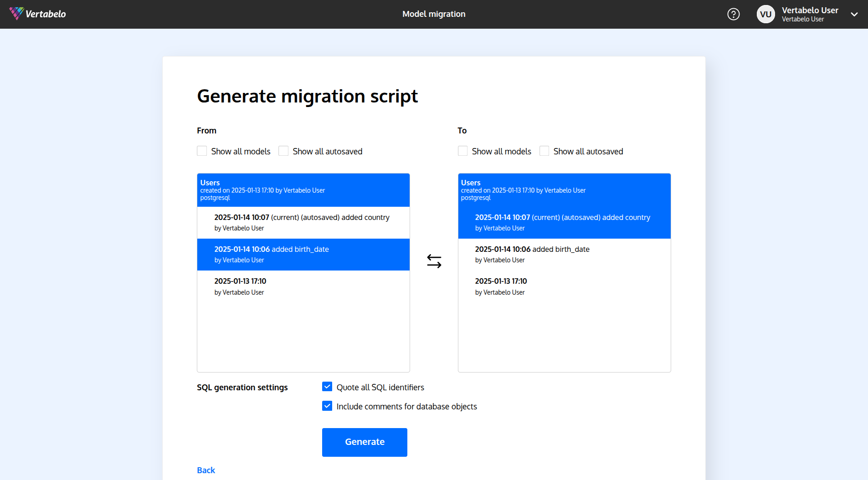
Task: Swap From and To versions using the arrows icon
Action: tap(434, 261)
